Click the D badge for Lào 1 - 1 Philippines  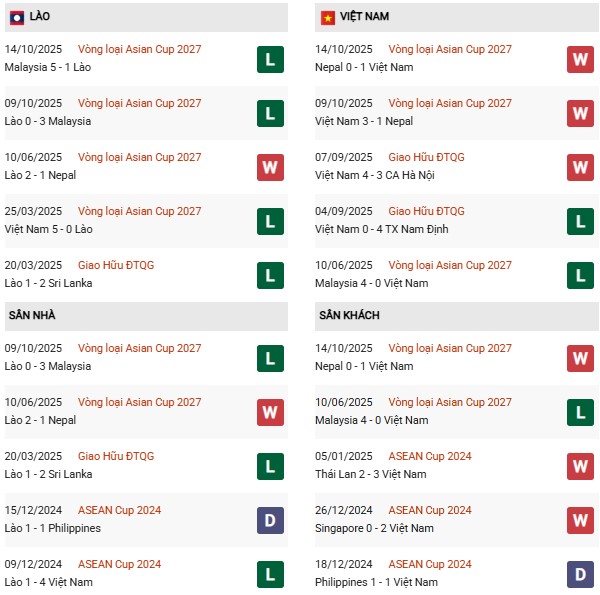pos(269,520)
